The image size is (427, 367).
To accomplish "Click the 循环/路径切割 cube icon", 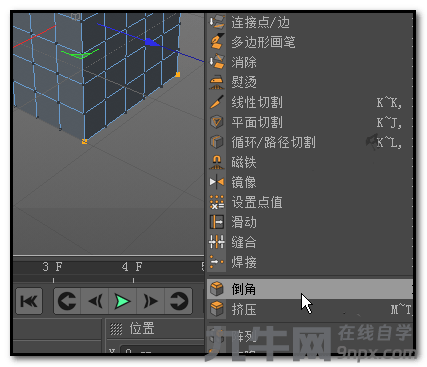I will click(x=217, y=142).
